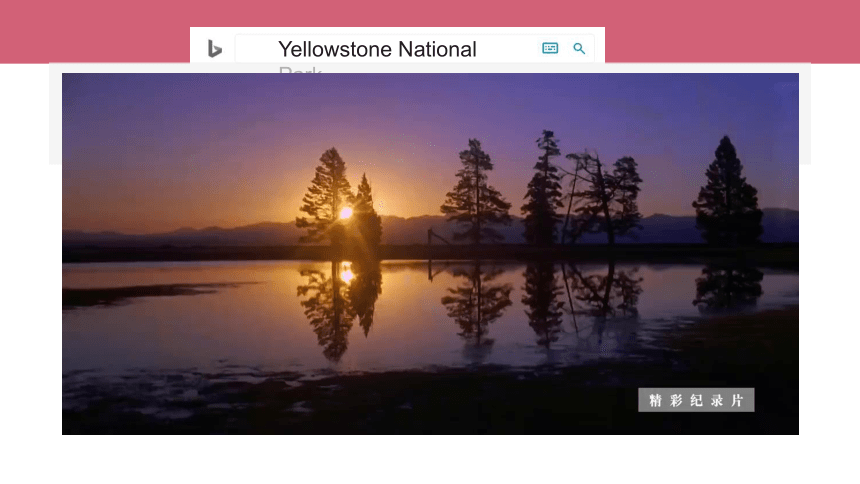
Task: Click the white blank area below the image
Action: [430, 459]
